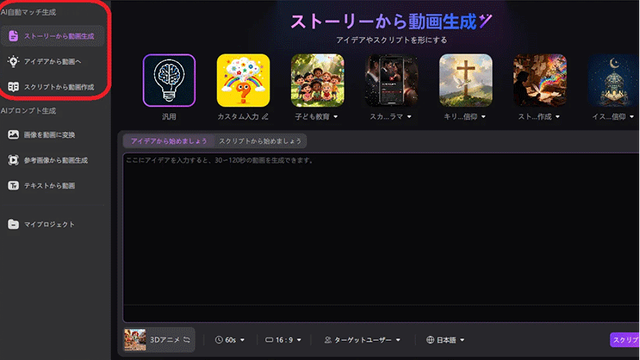This screenshot has height=360, width=640.
Task: Click the 3Dアニメ style thumbnail
Action: coord(135,340)
